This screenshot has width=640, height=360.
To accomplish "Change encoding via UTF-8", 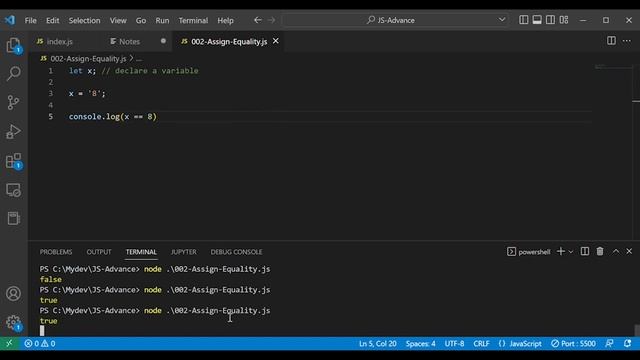I will 454,344.
